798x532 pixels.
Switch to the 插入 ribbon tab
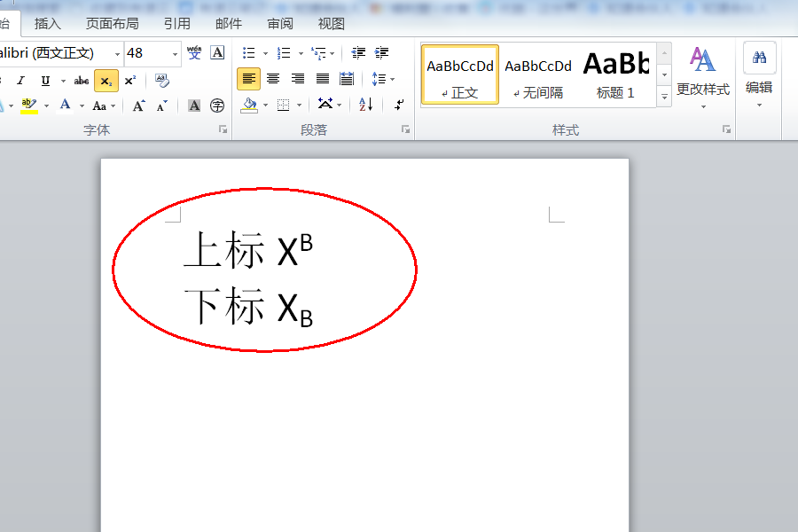(x=47, y=24)
